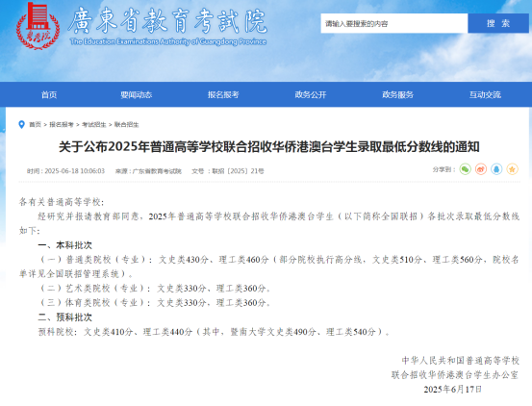Click the 预科院校 score line
532x406 pixels.
point(215,332)
